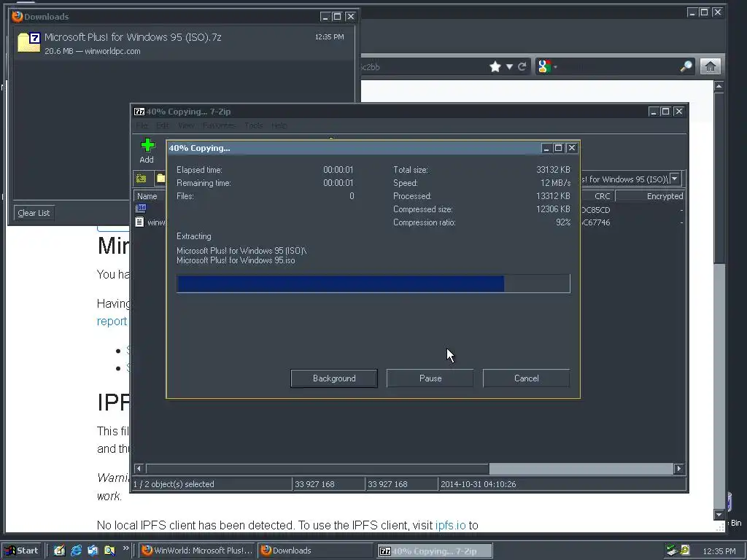This screenshot has width=747, height=560.
Task: Click the '1 / 2 object(s) selected' status text
Action: [x=174, y=484]
